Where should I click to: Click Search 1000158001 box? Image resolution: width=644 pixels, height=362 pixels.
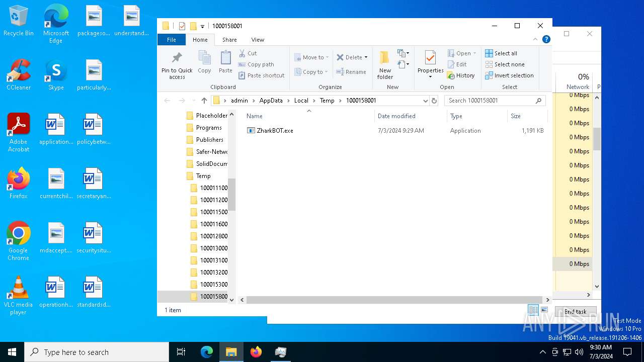tap(495, 101)
